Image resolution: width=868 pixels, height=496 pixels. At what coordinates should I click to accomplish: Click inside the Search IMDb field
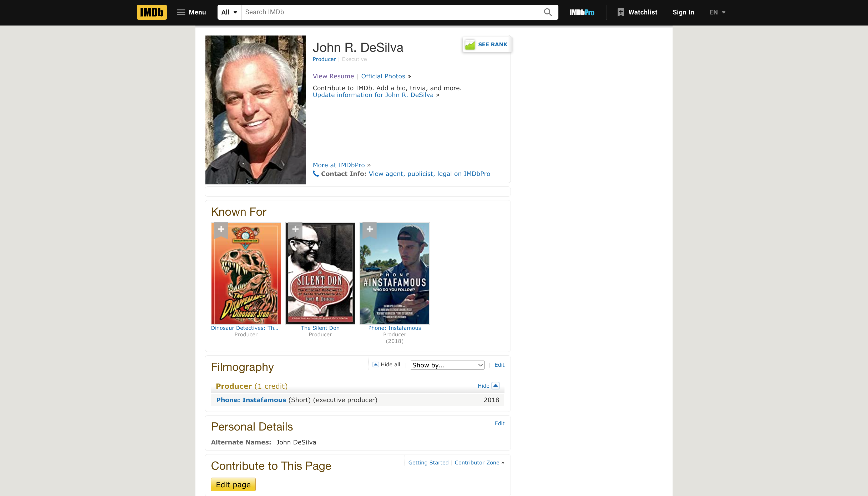click(x=392, y=12)
